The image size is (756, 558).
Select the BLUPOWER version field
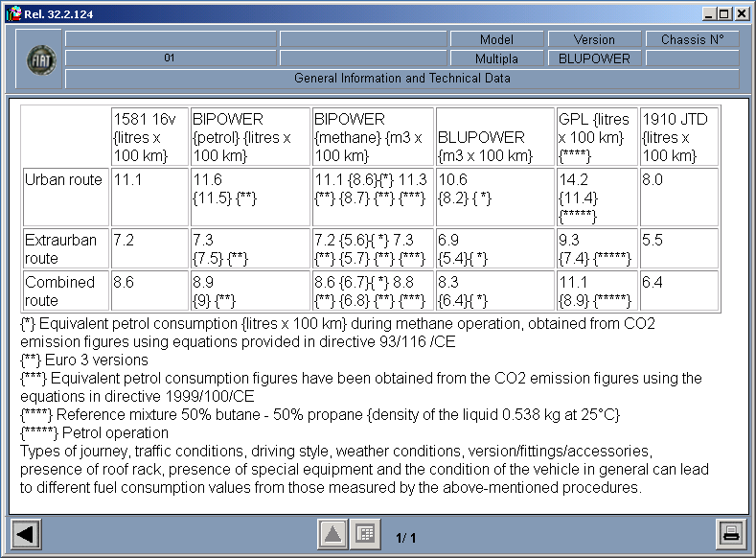point(594,58)
